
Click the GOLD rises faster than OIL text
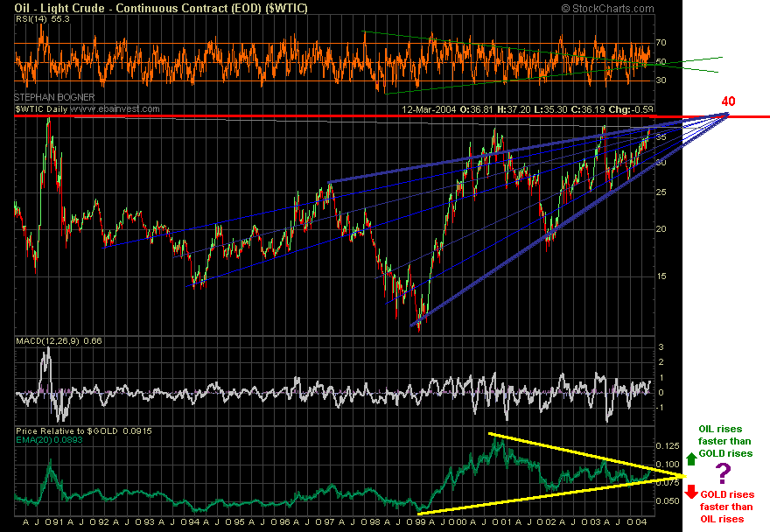[725, 507]
